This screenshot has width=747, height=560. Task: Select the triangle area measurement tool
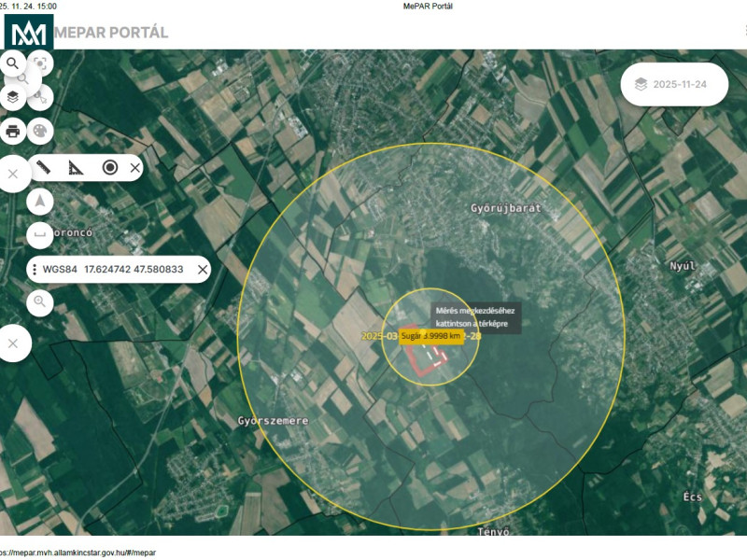click(x=76, y=168)
